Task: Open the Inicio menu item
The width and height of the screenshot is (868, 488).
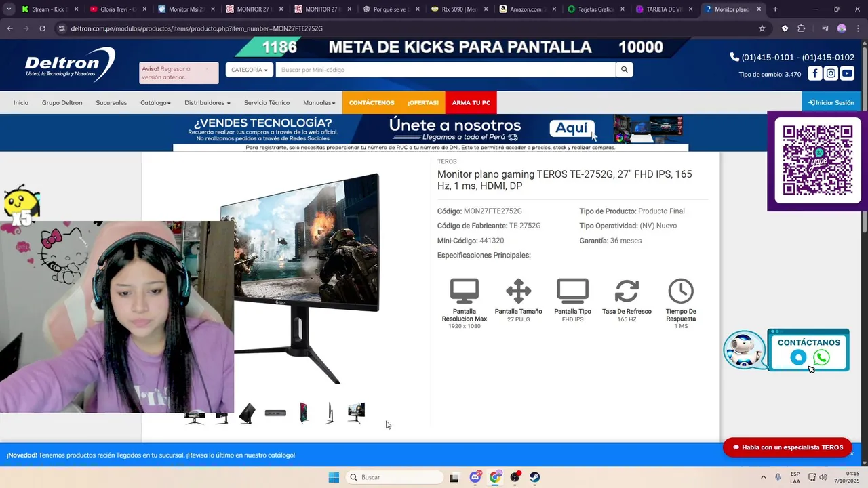Action: tap(21, 103)
